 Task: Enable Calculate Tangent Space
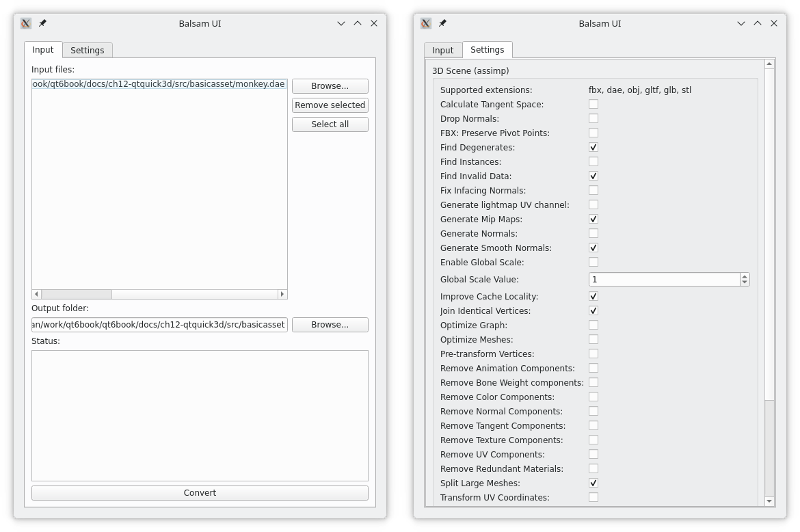coord(593,104)
